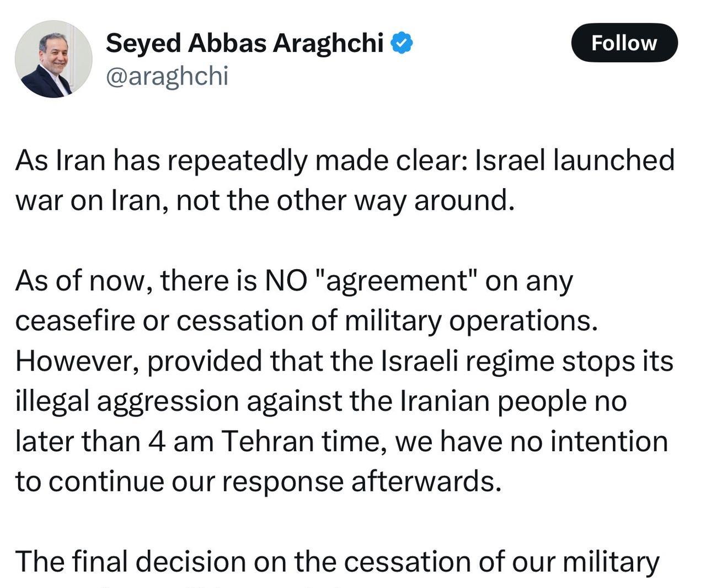Open the @araghchi handle link
The image size is (706, 588).
pos(167,76)
